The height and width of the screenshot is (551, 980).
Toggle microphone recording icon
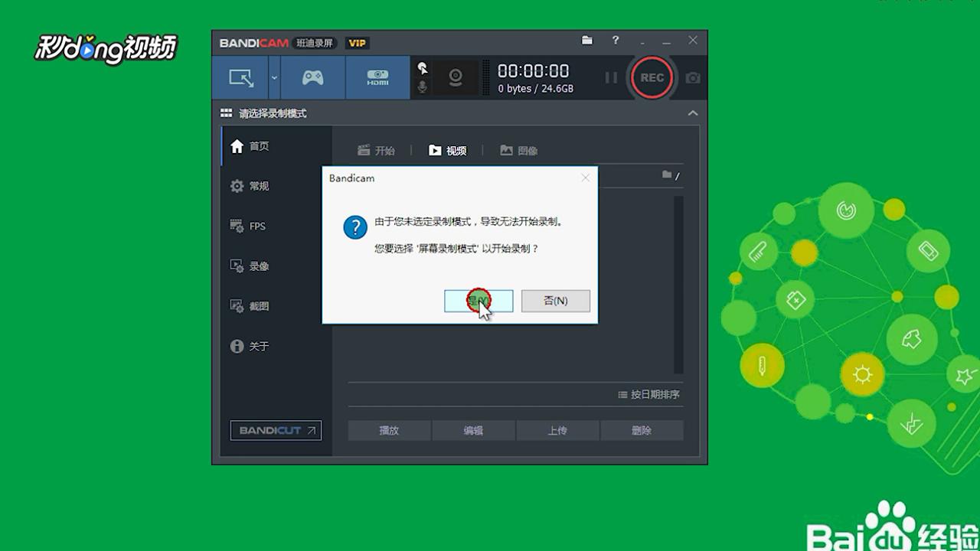pyautogui.click(x=422, y=86)
